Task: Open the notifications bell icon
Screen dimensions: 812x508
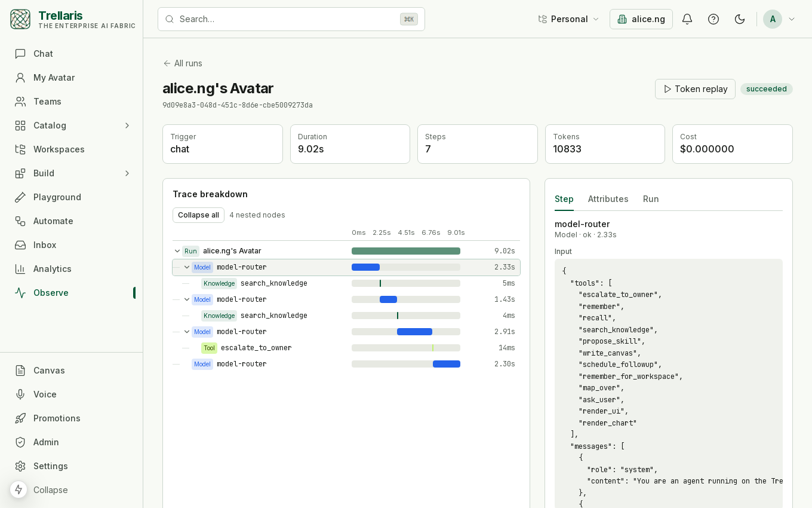Action: (687, 19)
